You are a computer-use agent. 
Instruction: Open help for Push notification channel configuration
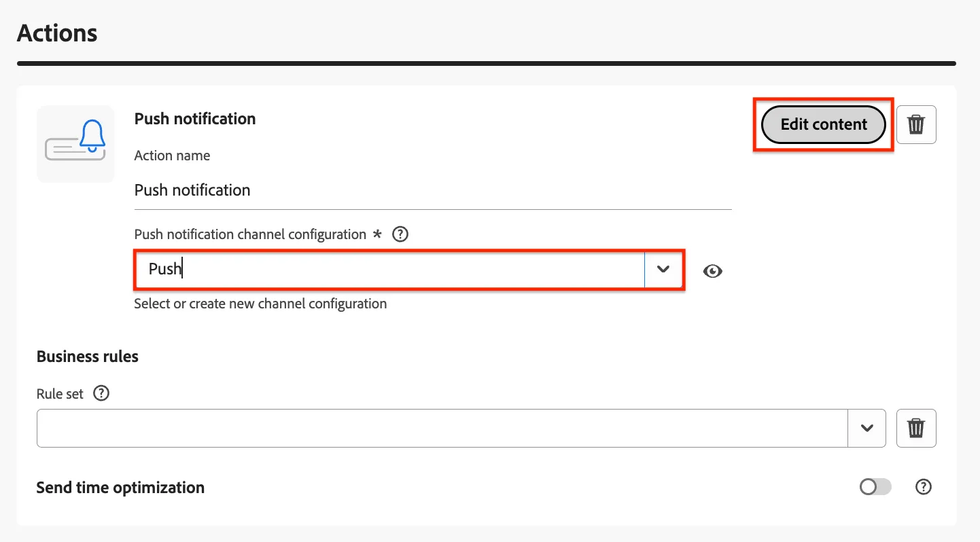[x=401, y=234]
